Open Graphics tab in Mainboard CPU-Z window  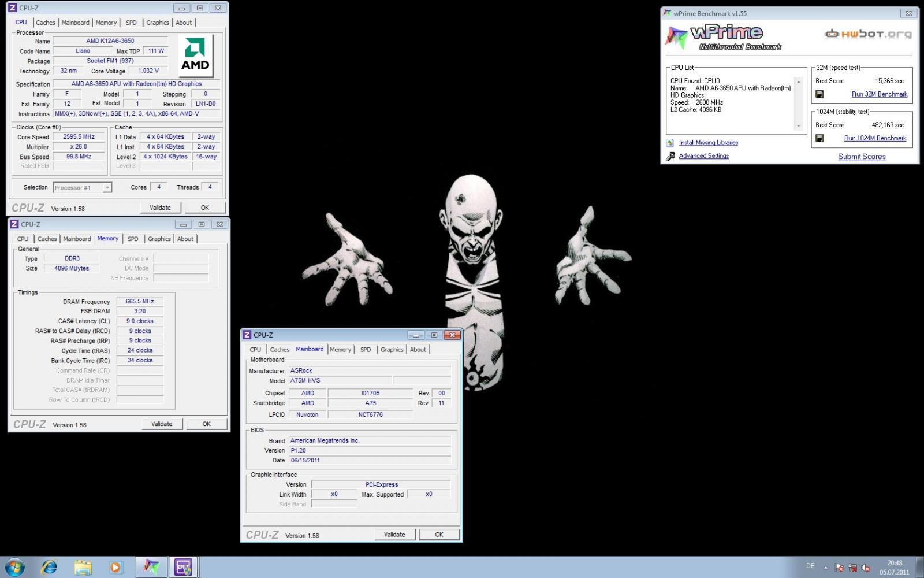(392, 350)
